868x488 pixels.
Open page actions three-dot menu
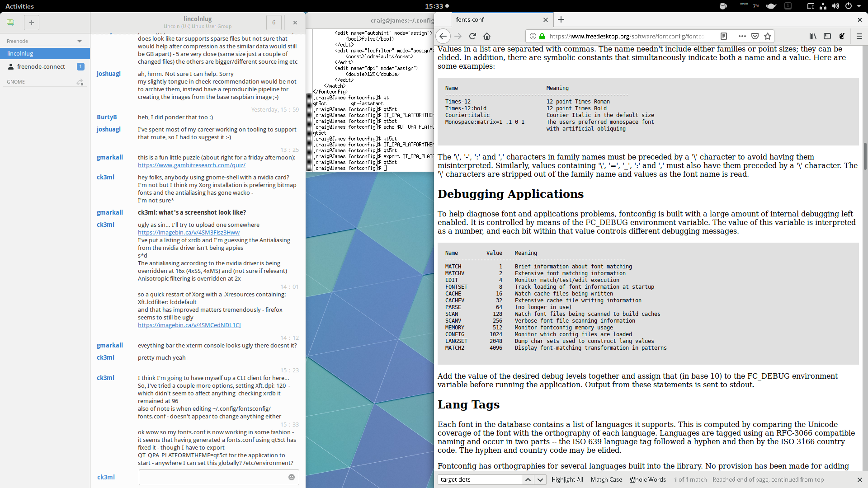coord(742,36)
